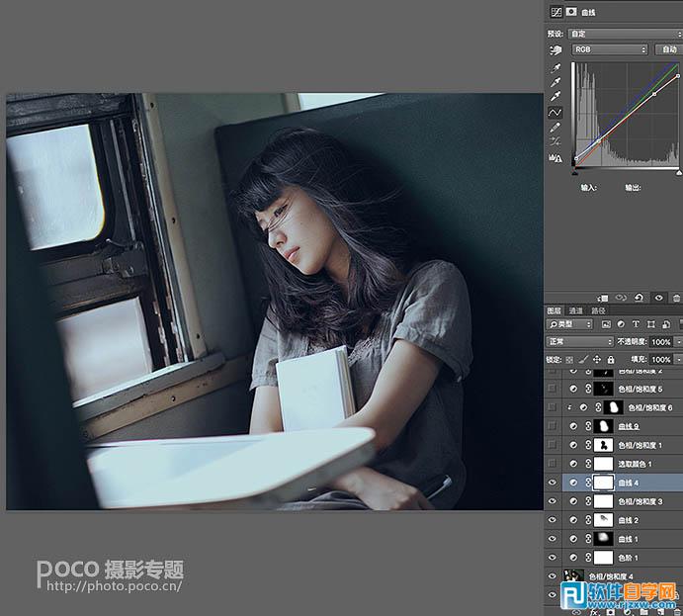Activate the on-image targeted adjustment hand tool

[x=555, y=50]
